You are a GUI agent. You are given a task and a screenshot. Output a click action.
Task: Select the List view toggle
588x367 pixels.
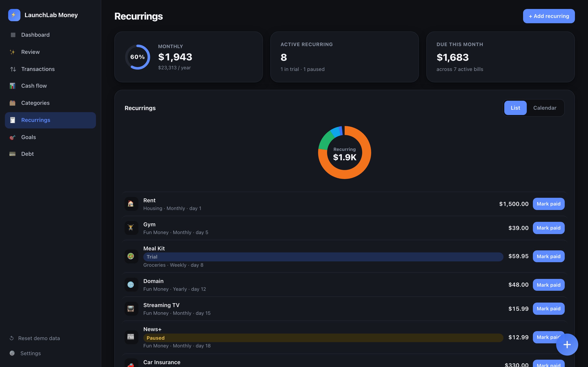(x=515, y=108)
